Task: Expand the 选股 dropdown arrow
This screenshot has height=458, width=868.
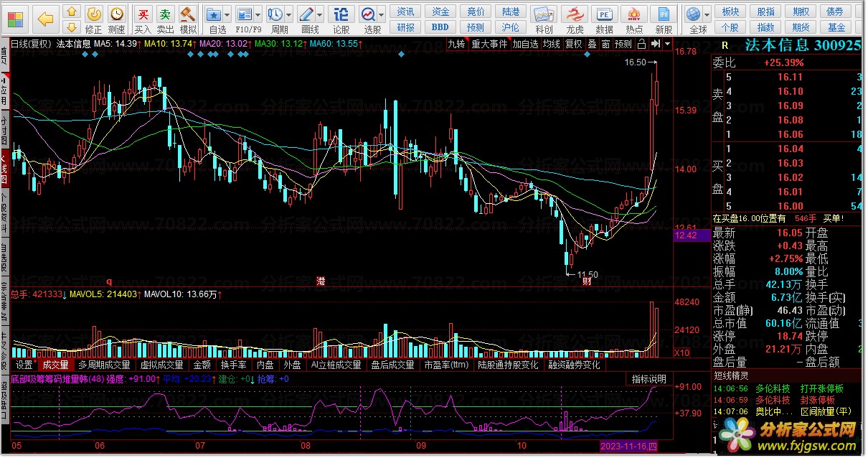Action: (383, 14)
